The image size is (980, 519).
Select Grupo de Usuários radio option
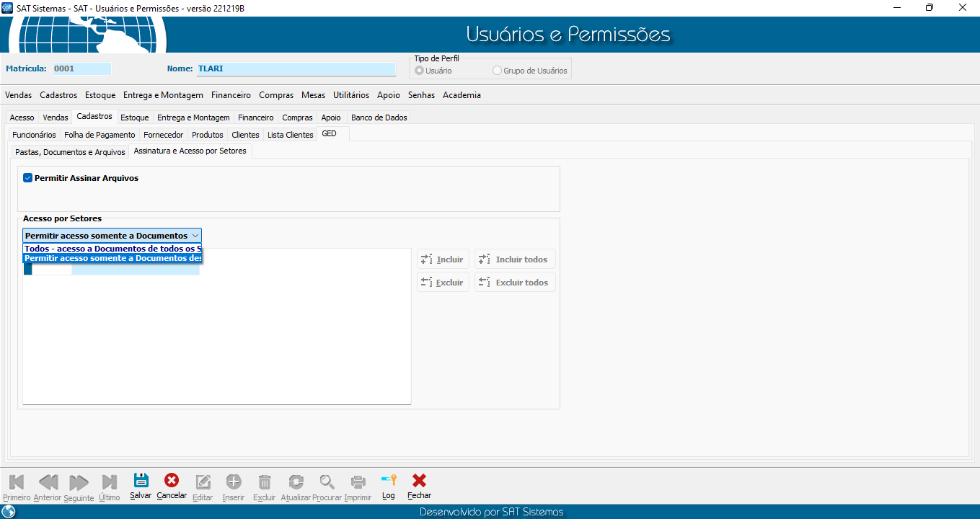497,71
